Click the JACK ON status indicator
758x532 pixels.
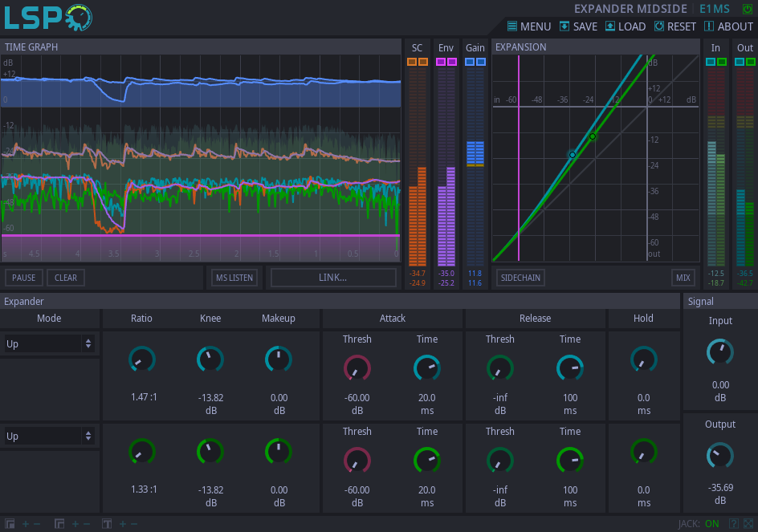click(711, 524)
